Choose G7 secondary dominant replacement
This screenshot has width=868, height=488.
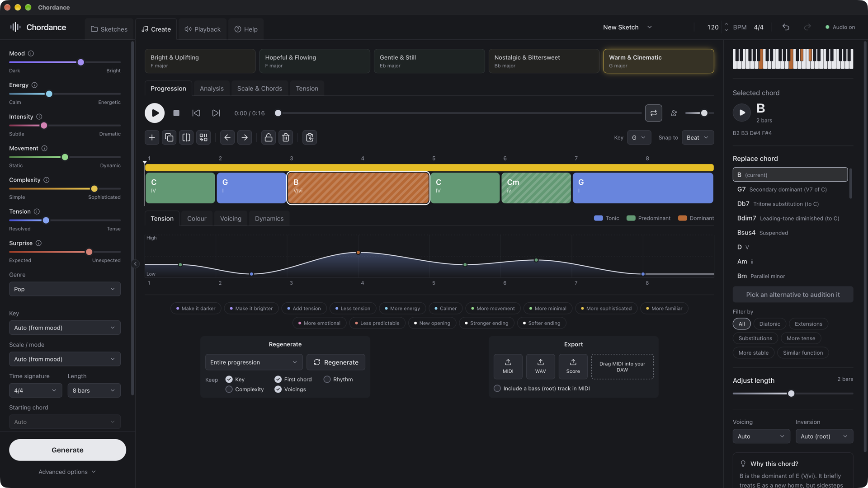click(790, 189)
